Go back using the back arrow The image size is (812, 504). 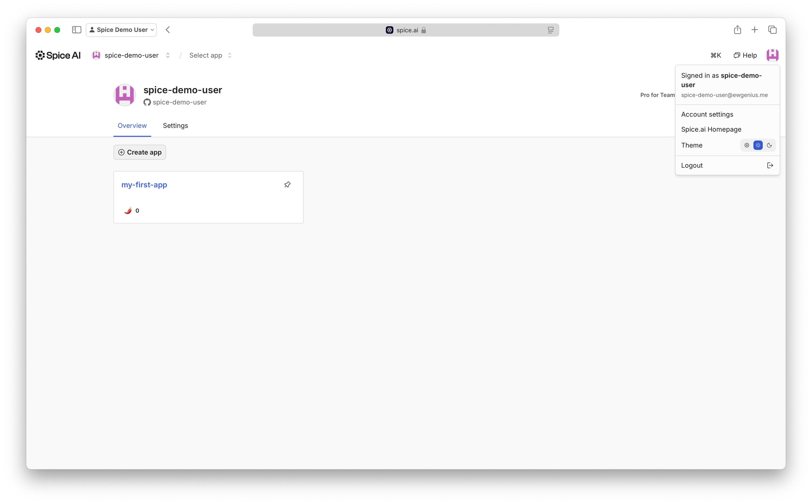tap(168, 30)
